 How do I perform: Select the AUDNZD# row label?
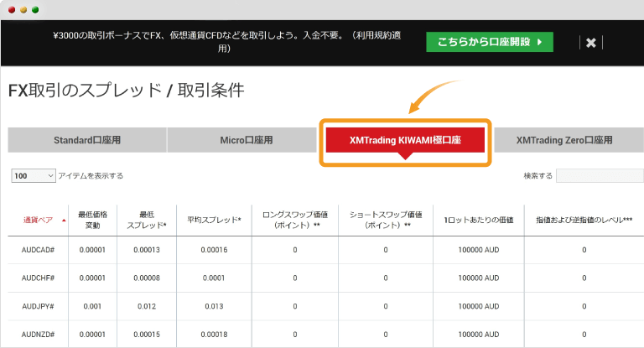(x=39, y=335)
